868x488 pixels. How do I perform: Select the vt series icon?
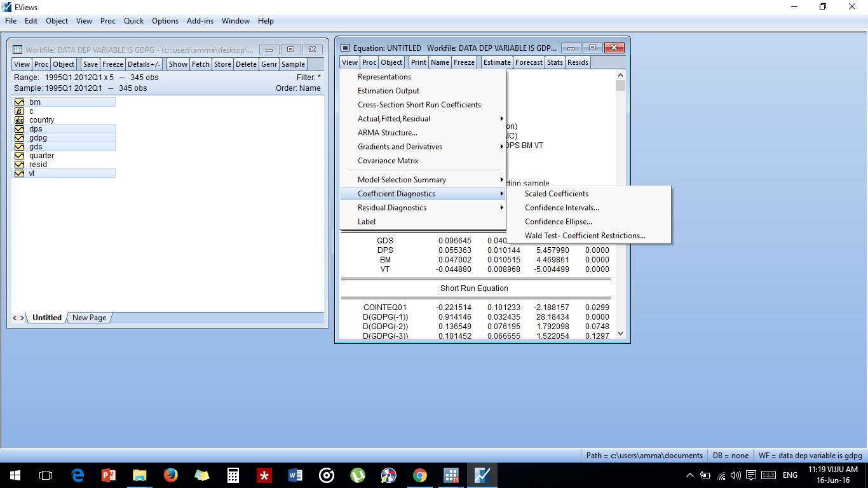[19, 173]
